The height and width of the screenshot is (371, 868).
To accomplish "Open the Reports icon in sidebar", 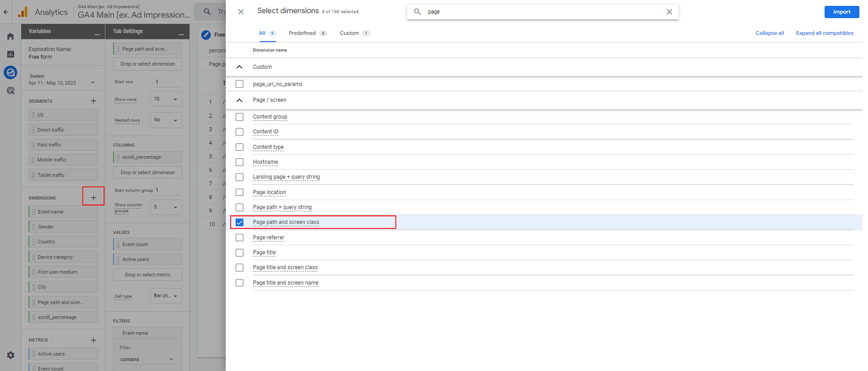I will click(10, 54).
